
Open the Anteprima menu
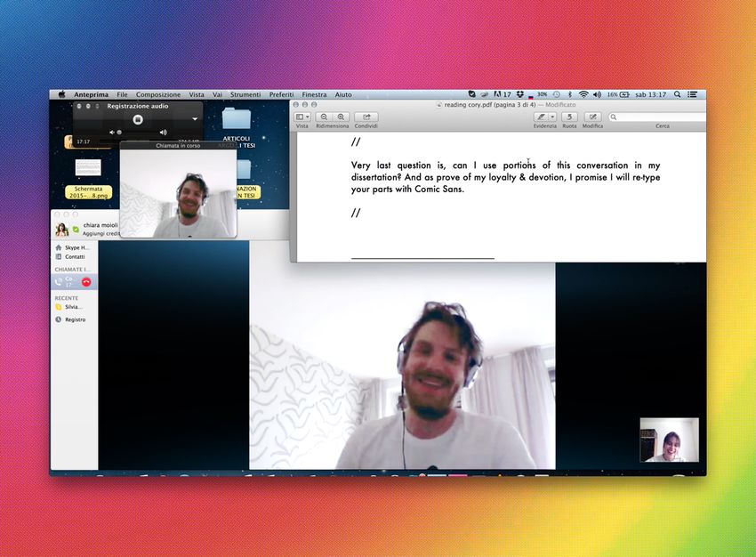click(91, 94)
